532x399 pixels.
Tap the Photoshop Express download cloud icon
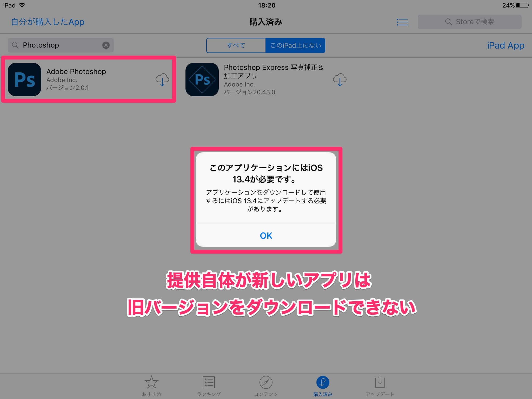(340, 79)
